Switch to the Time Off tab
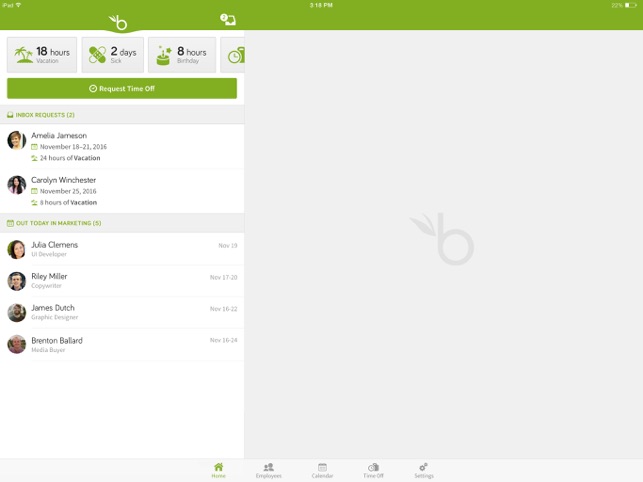The image size is (643, 482). coord(373,470)
